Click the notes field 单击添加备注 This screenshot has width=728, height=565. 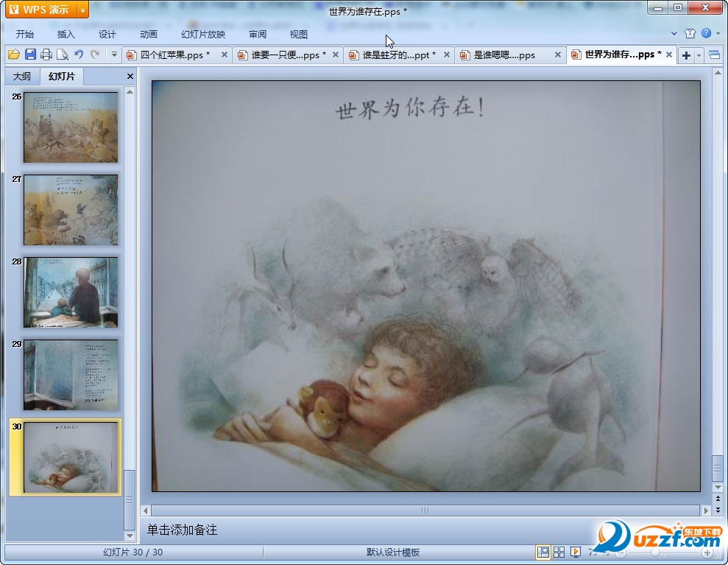[x=182, y=530]
